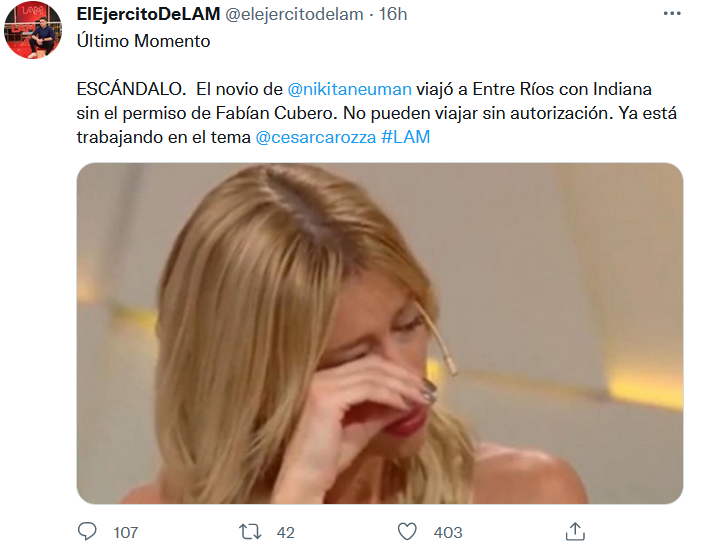Click the retweet arrows icon
Screen dimensions: 703x550
pyautogui.click(x=250, y=532)
